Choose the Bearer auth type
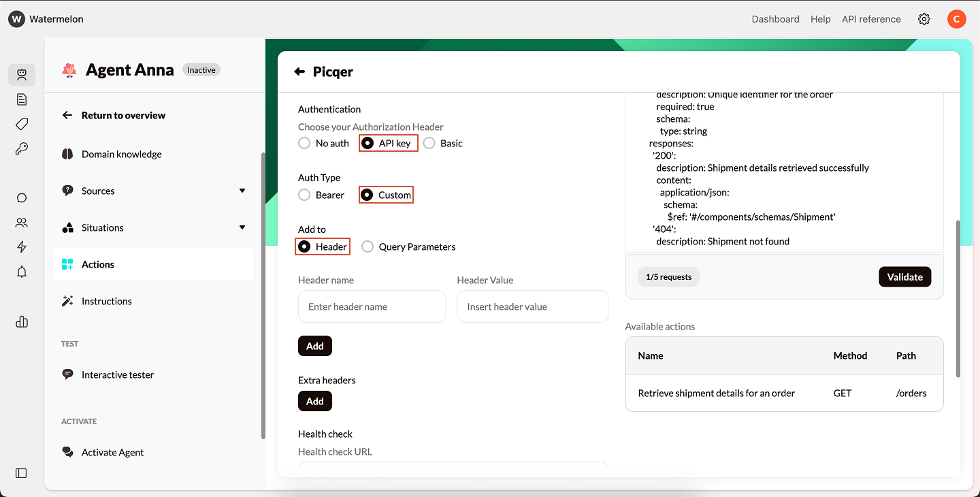 (304, 195)
